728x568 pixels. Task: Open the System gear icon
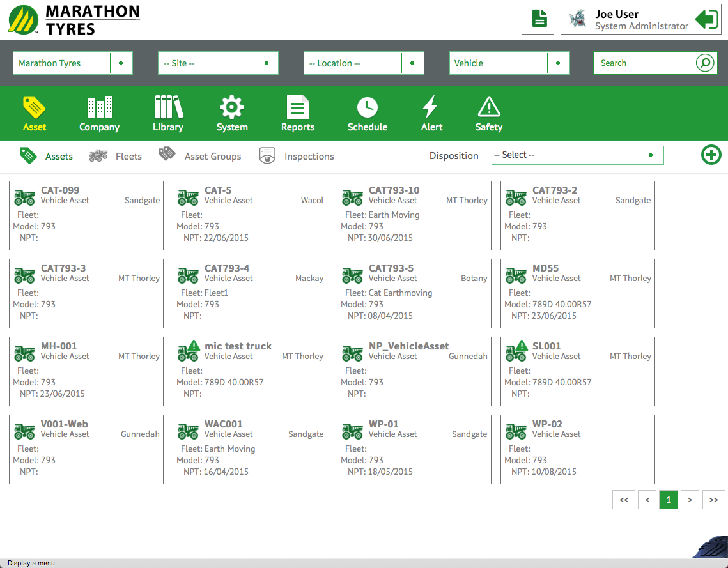pyautogui.click(x=232, y=108)
